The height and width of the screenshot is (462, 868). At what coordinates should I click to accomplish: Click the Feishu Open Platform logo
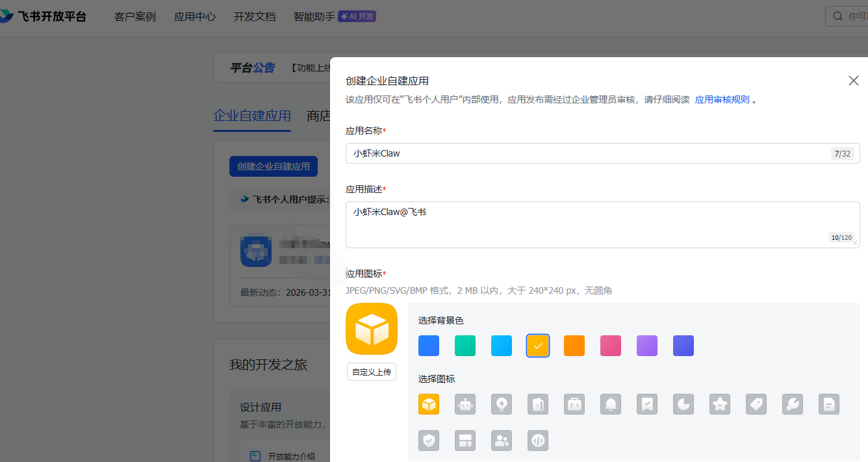(43, 16)
